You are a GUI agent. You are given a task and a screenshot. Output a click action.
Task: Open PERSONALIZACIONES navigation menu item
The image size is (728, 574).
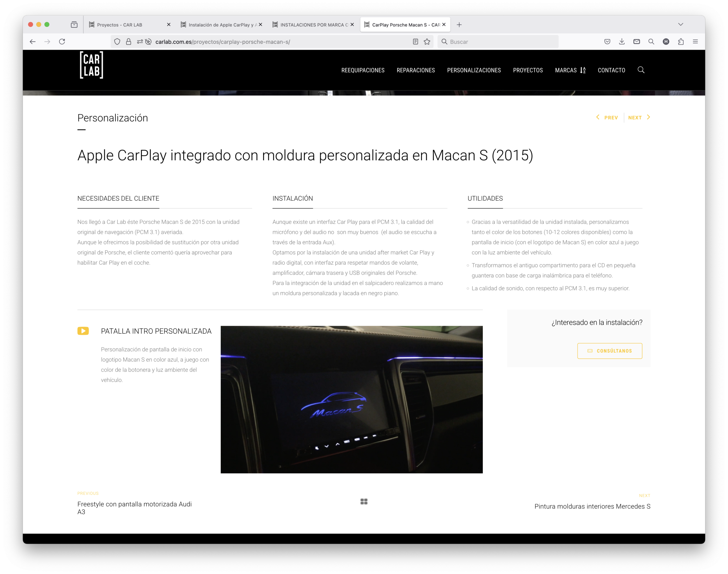tap(474, 70)
